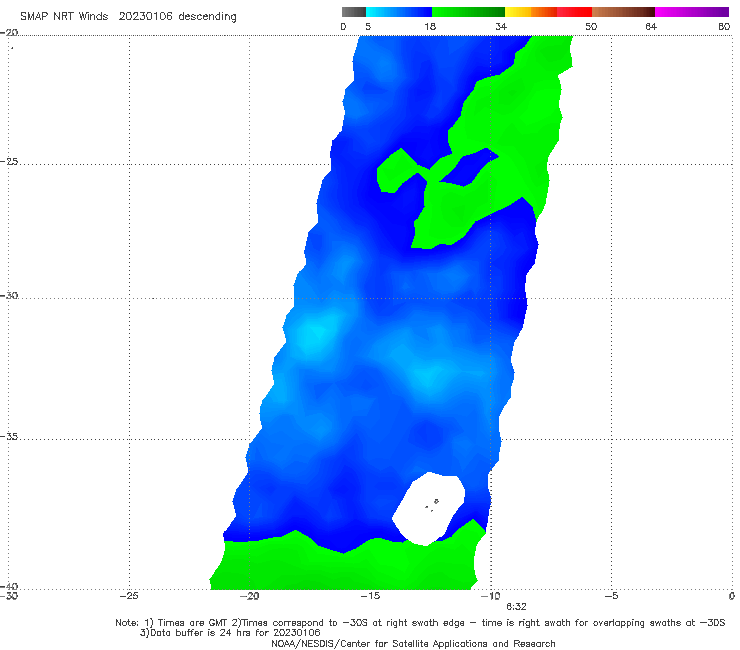Click the white data gap in the swath

429,508
